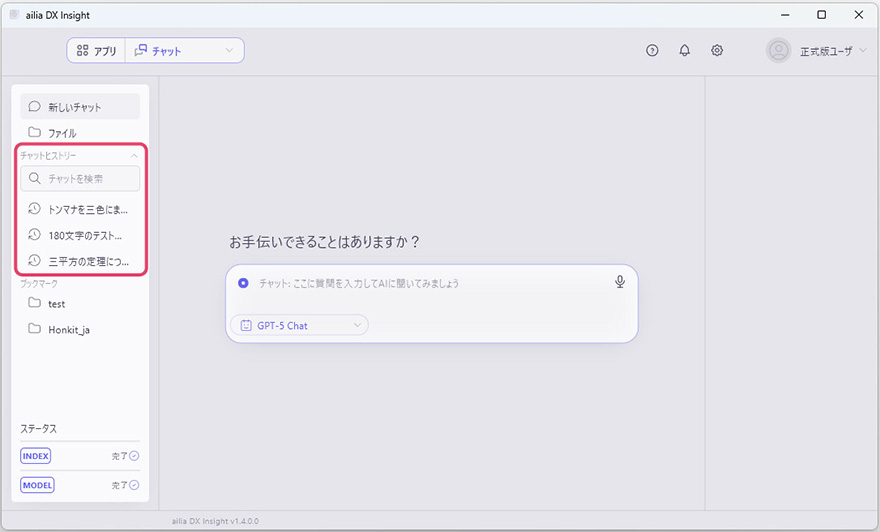Click the chat question input box
The height and width of the screenshot is (532, 880).
[x=430, y=283]
